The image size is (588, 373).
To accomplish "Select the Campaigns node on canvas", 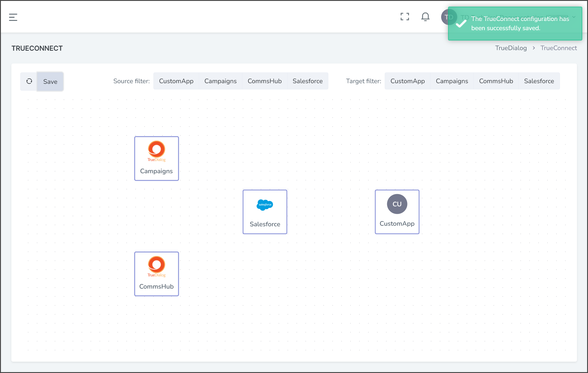I will pos(157,158).
